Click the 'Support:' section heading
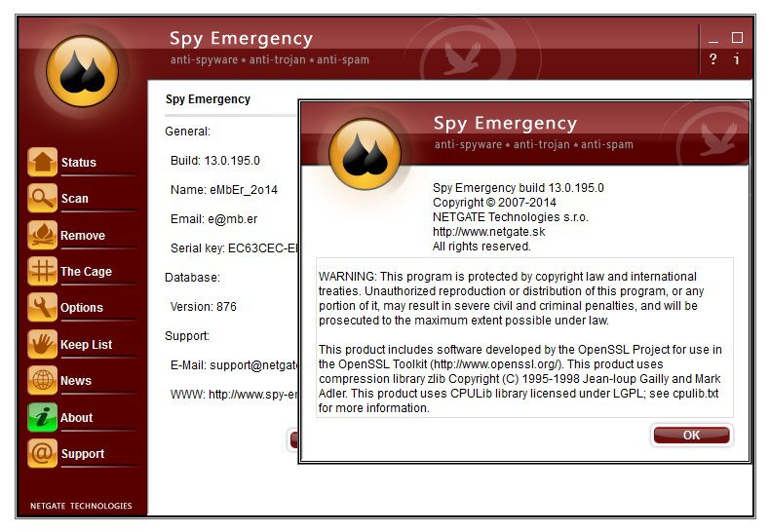 point(187,336)
